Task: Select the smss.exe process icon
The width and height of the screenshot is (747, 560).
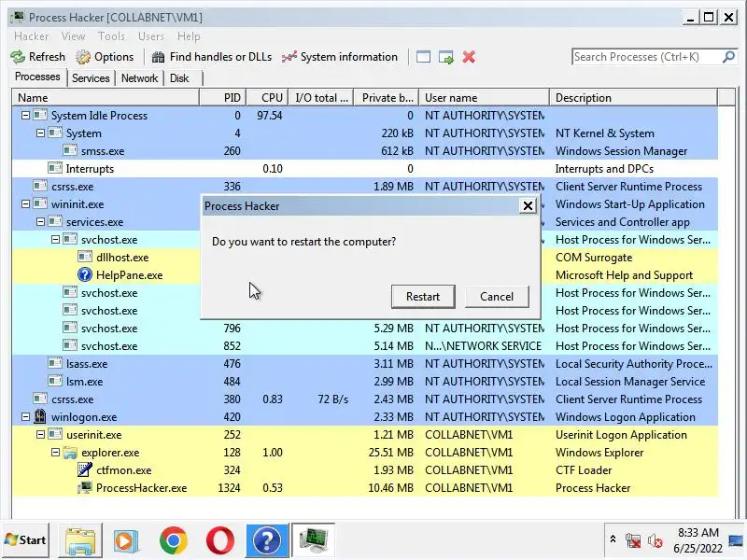Action: pos(70,150)
